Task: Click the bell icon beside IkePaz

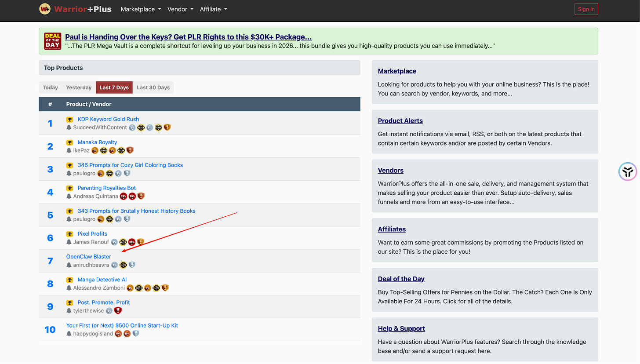Action: pos(69,150)
